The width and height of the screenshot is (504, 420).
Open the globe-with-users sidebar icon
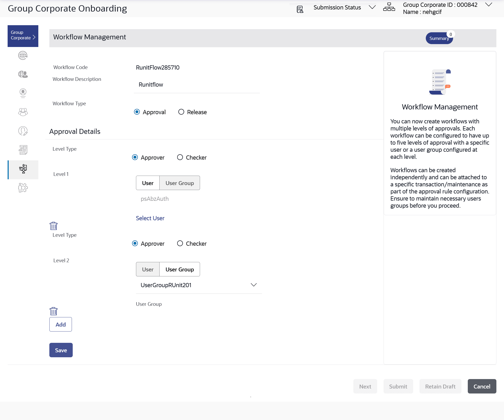click(23, 74)
